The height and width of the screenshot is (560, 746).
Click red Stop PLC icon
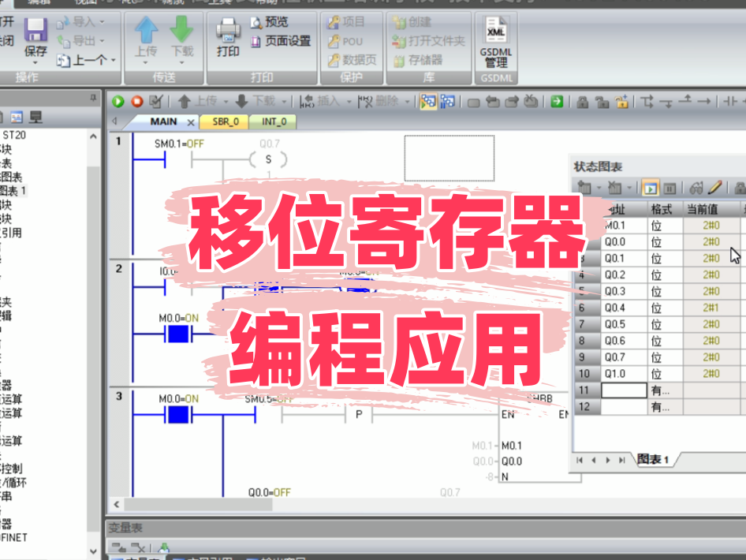[x=137, y=101]
